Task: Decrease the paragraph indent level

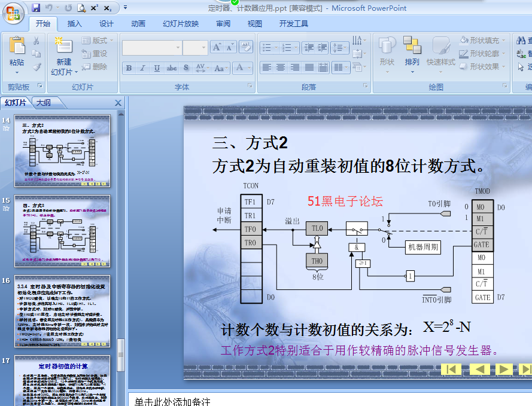Action: click(x=309, y=48)
